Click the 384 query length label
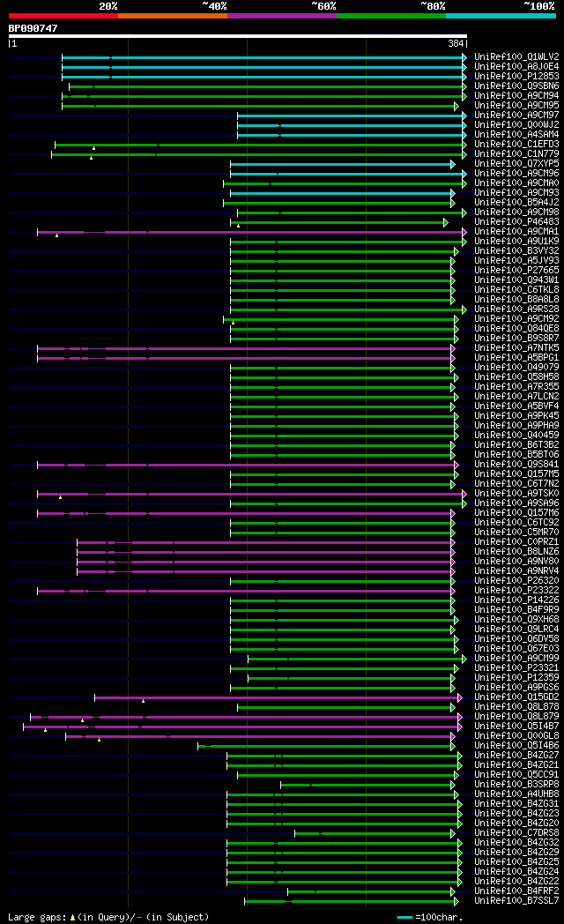This screenshot has width=564, height=924. pos(456,43)
